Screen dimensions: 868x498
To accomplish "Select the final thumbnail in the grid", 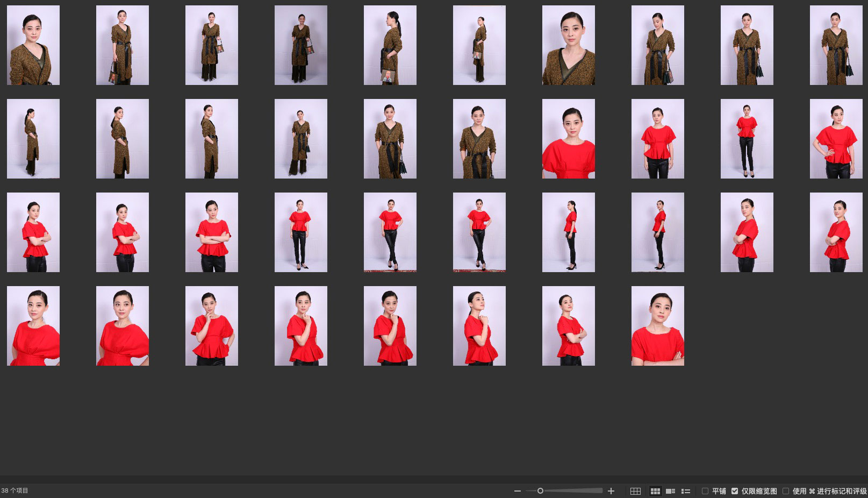I will (x=657, y=326).
